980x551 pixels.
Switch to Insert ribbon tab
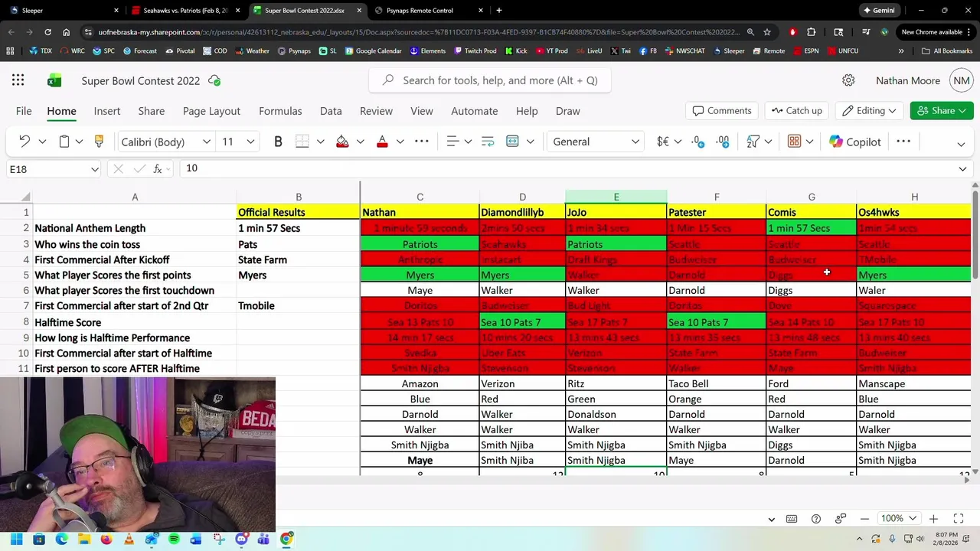click(x=107, y=111)
